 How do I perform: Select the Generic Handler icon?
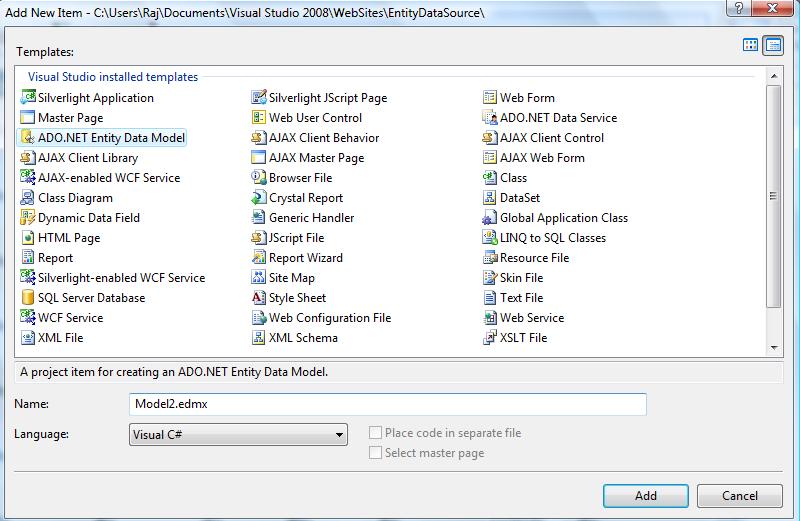tap(259, 217)
